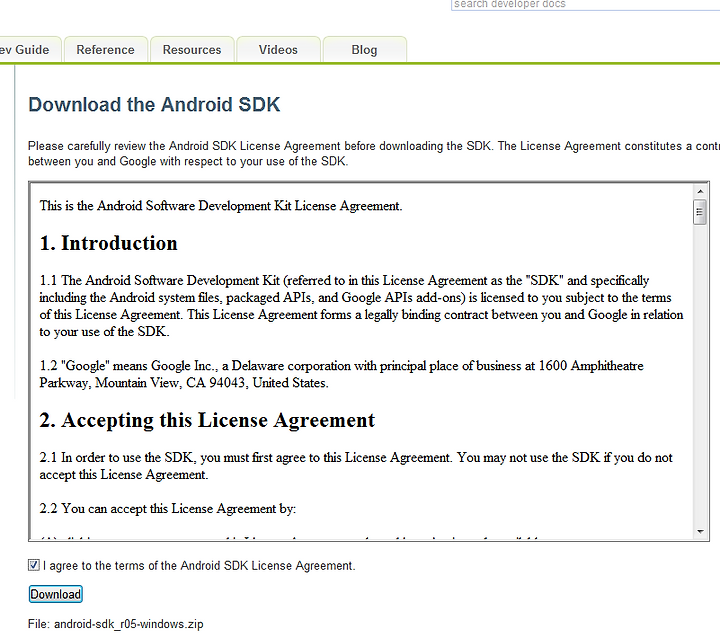Viewport: 720px width, 638px height.
Task: Click the 'I agree to the terms' label
Action: tap(199, 565)
